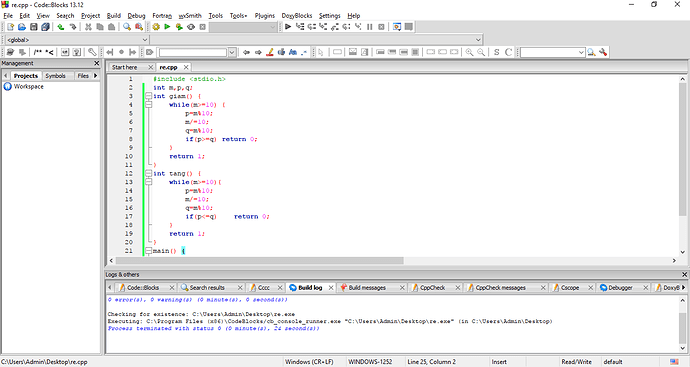The height and width of the screenshot is (367, 690).
Task: Click the highlight marker pen icon
Action: (270, 52)
